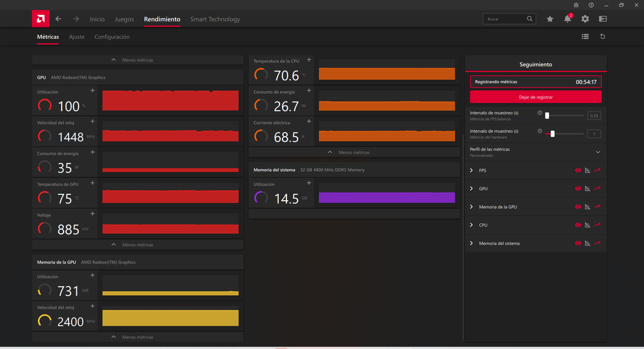The height and width of the screenshot is (349, 644).
Task: Open the Smart Technology tab
Action: point(215,19)
